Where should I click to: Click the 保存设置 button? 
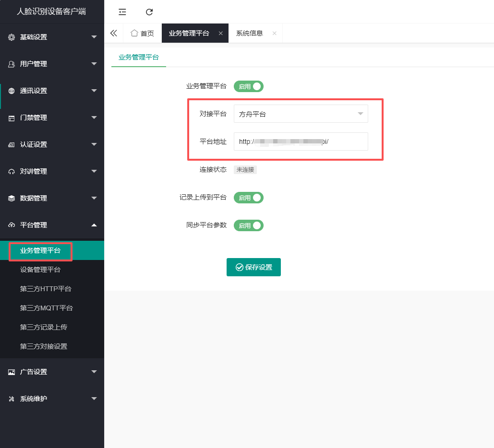[253, 267]
